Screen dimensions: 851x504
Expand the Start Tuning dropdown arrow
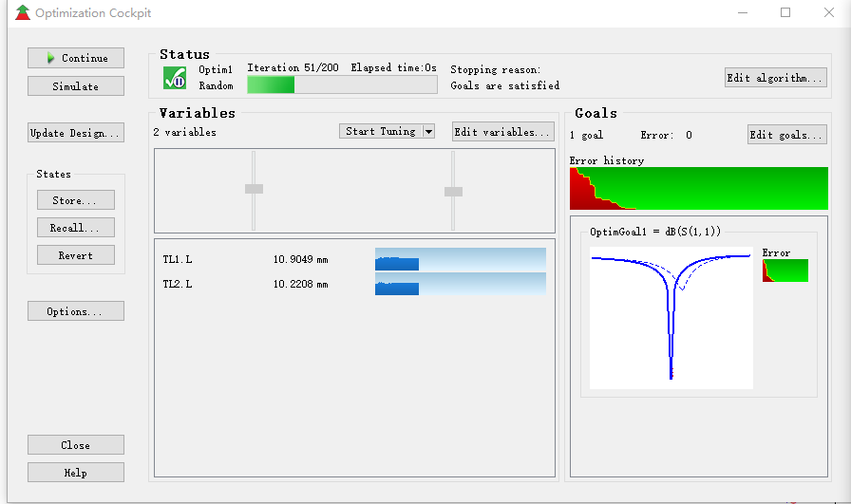pos(428,132)
